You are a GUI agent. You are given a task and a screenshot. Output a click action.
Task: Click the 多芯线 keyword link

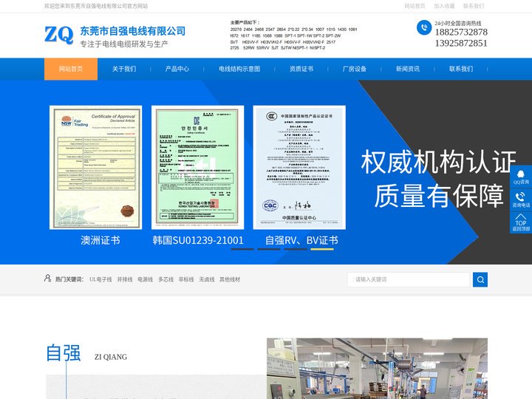166,279
